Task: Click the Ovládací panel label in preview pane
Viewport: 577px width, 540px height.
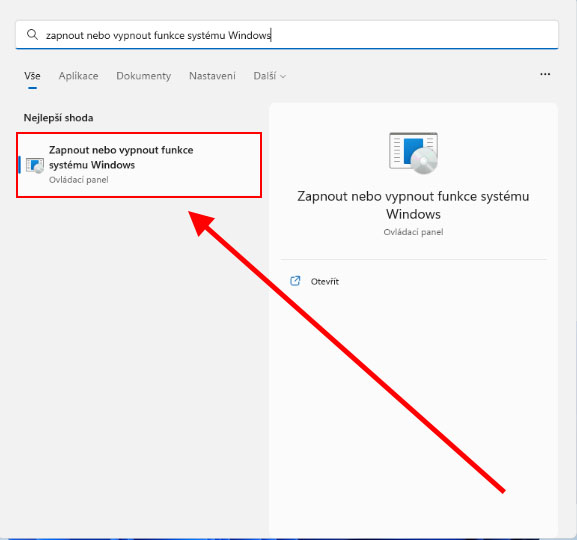Action: (413, 232)
